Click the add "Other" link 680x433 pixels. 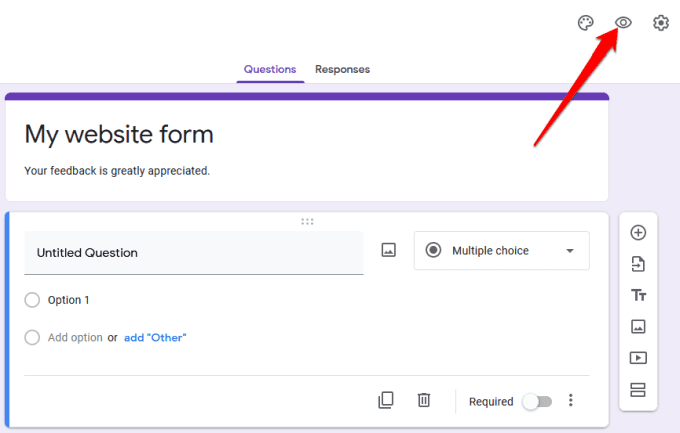click(x=155, y=338)
